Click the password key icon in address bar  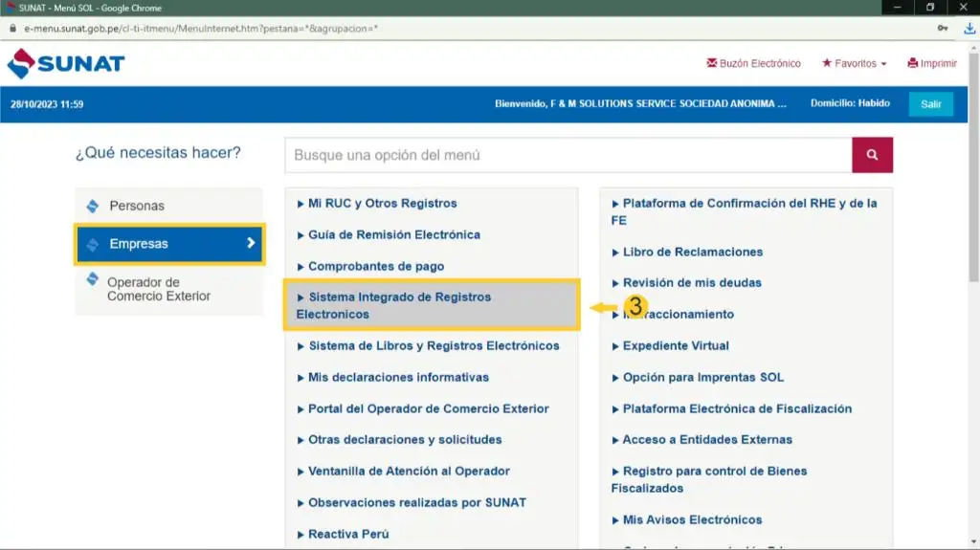[x=943, y=29]
